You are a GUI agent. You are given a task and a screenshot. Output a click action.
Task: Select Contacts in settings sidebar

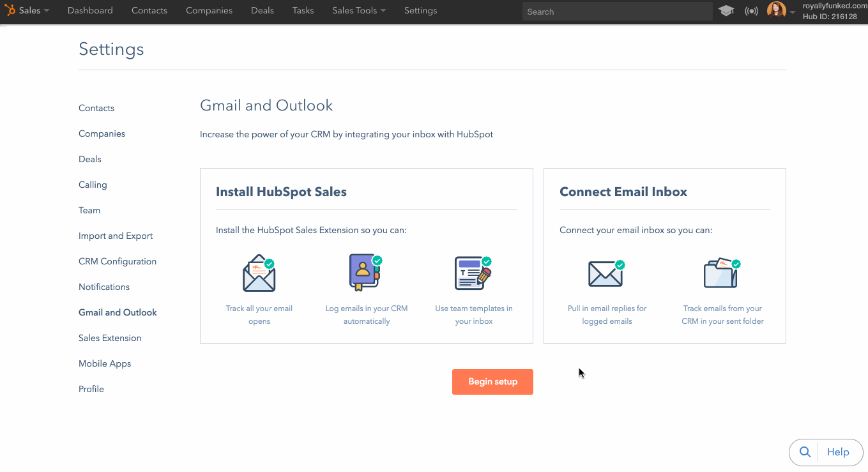point(96,108)
